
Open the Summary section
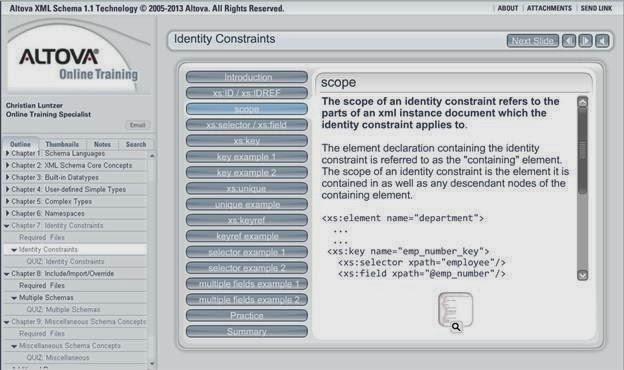247,331
